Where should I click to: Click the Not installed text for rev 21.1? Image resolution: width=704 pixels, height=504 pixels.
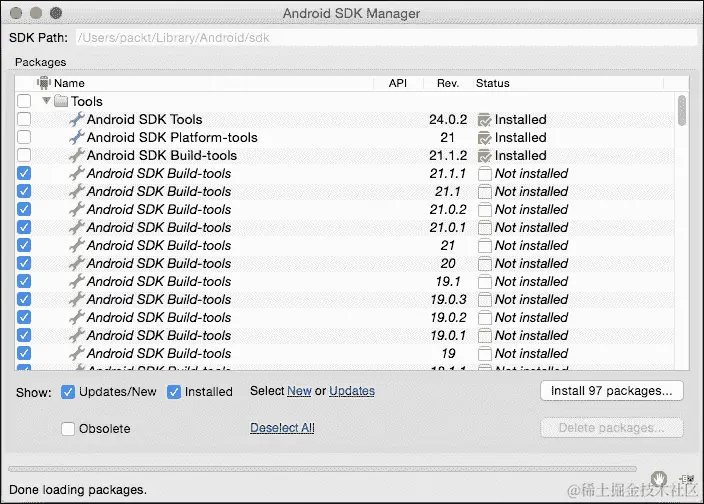tap(532, 192)
